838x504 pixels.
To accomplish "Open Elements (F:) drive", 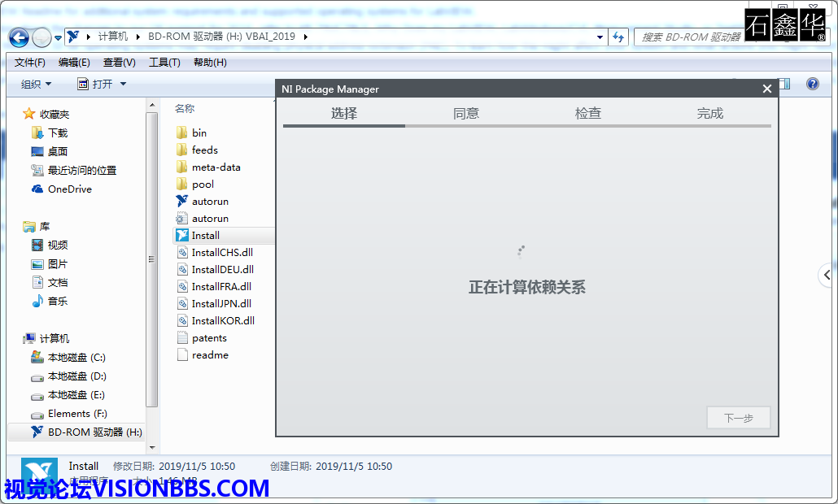I will [x=77, y=413].
